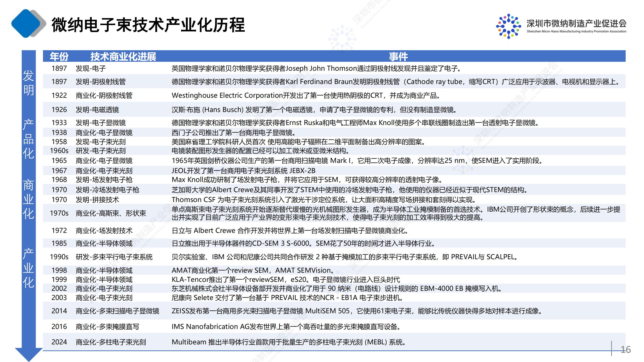Click the colorful association logo icon
This screenshot has height=362, width=644.
tap(508, 26)
